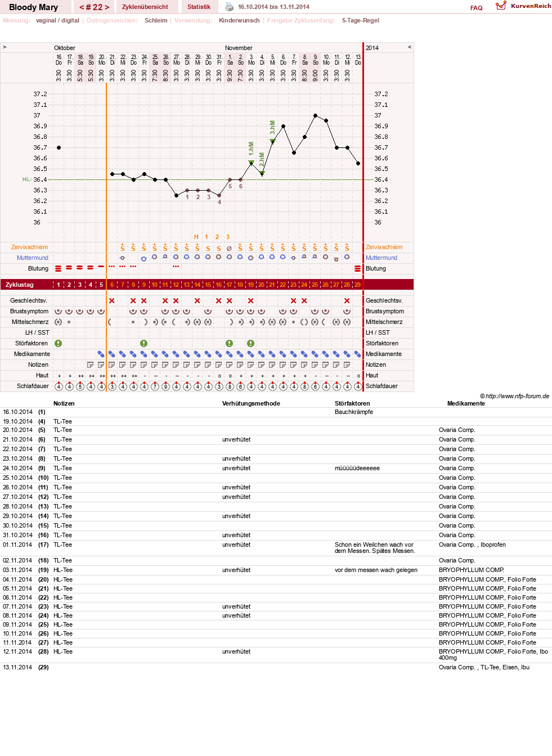This screenshot has height=756, width=552.
Task: Click the Ovaria Comp. , Iboprofen entry
Action: [472, 544]
